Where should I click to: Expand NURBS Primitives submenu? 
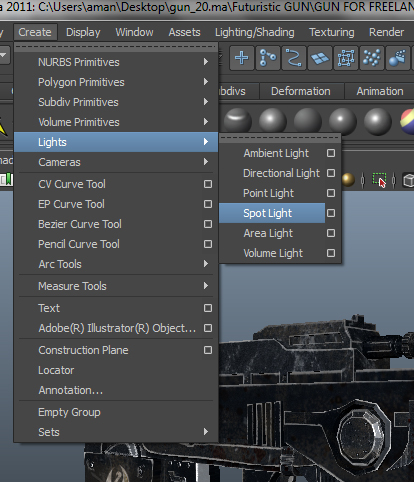click(x=116, y=62)
